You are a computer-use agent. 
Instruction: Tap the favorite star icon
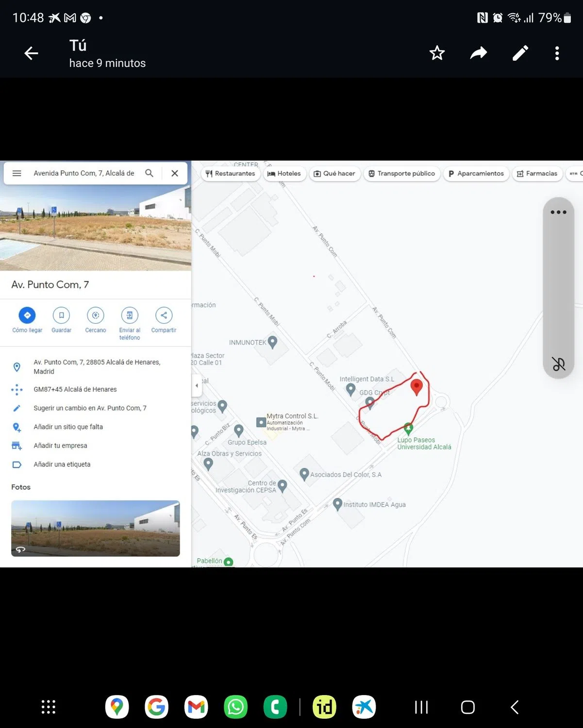point(437,53)
